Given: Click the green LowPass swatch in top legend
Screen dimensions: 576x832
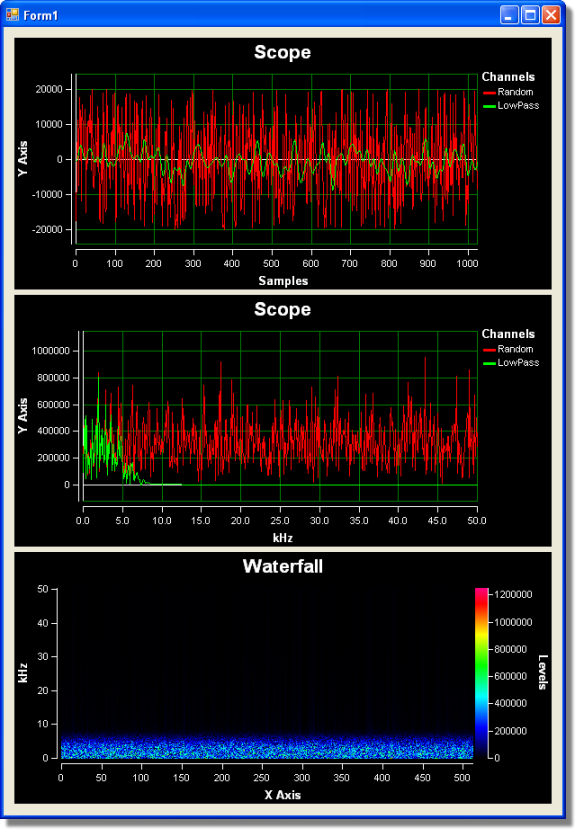Looking at the screenshot, I should 489,106.
